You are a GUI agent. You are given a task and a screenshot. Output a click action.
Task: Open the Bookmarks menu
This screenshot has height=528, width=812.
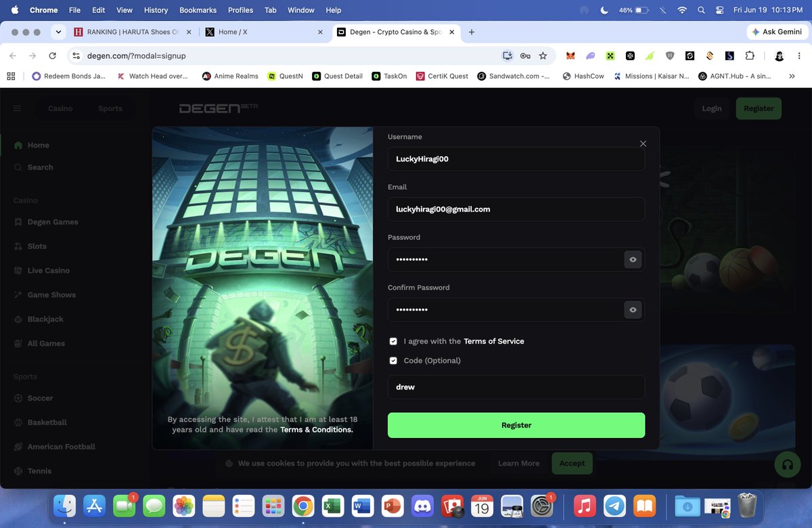[198, 10]
